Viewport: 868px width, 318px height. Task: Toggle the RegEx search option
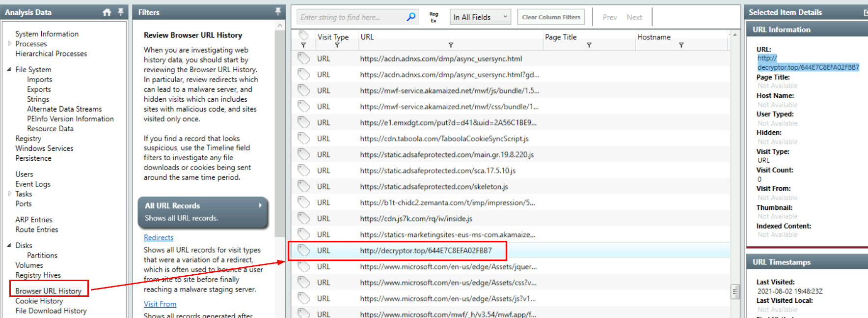434,17
